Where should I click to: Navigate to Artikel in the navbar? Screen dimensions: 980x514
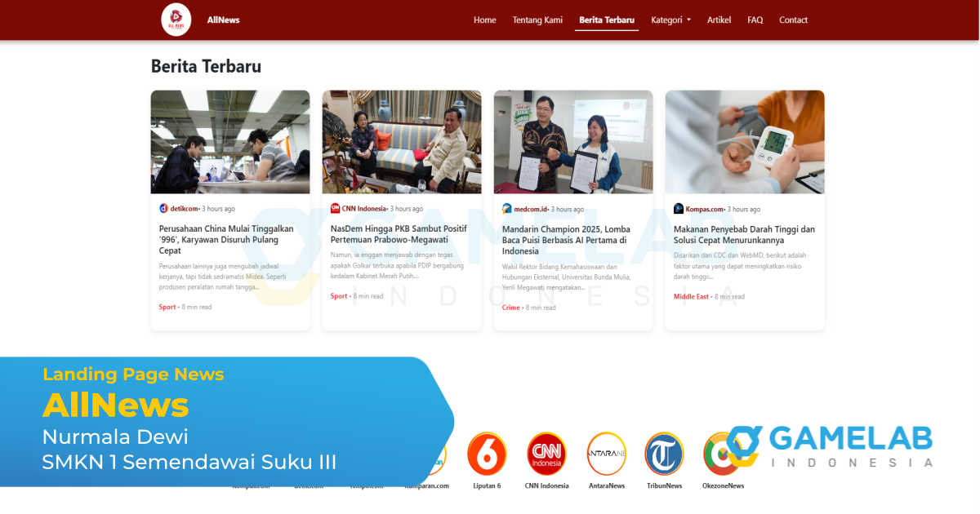(719, 20)
